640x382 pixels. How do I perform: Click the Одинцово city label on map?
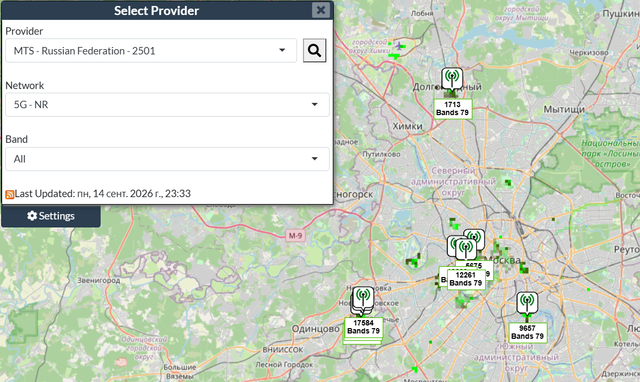pyautogui.click(x=316, y=329)
